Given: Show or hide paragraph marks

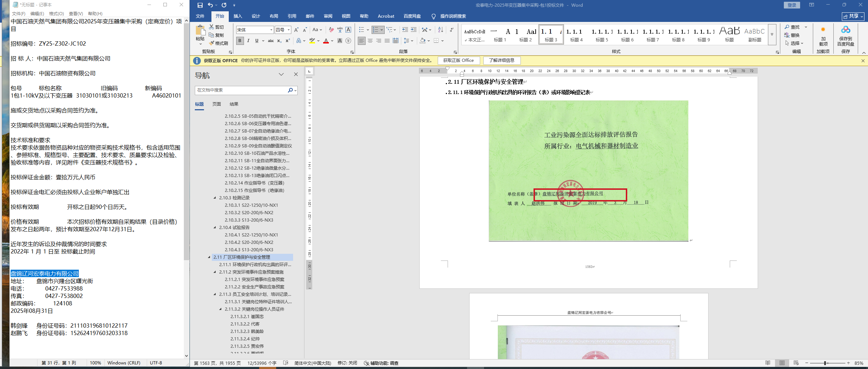Looking at the screenshot, I should 452,30.
